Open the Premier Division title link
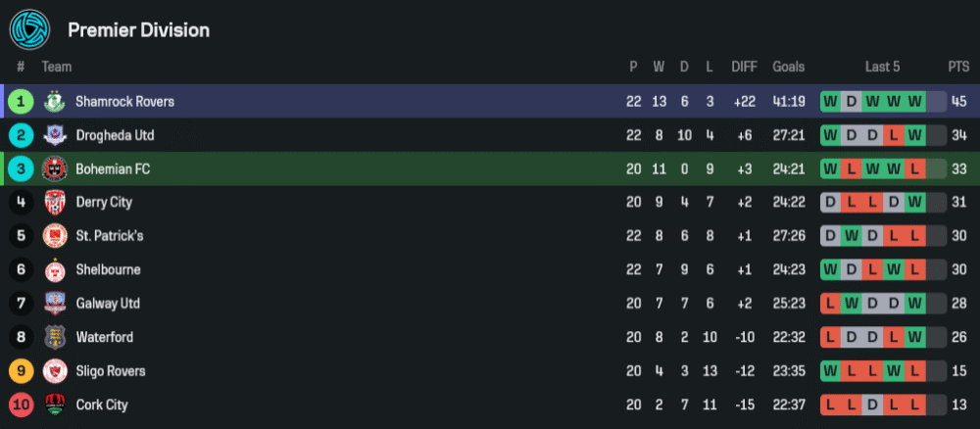The height and width of the screenshot is (429, 980). (138, 30)
